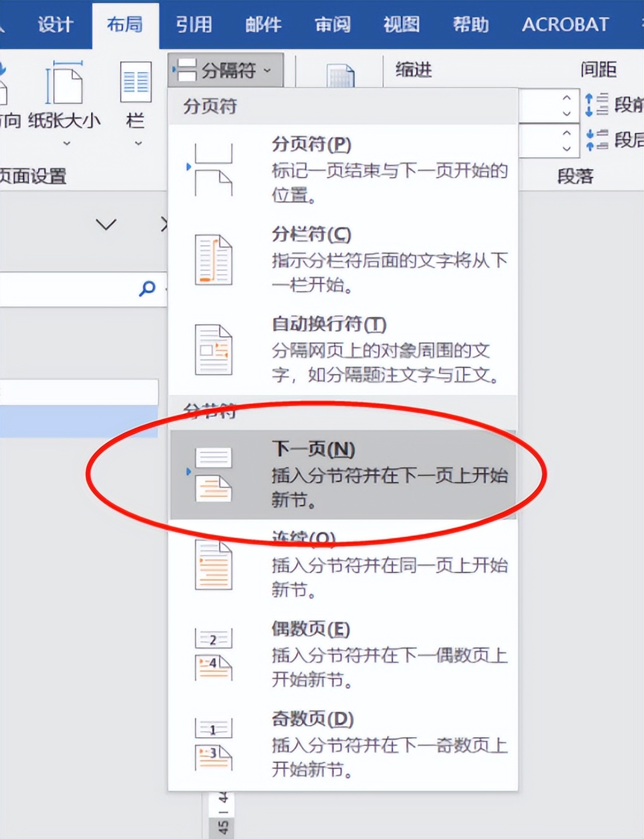Expand the 栏 columns dropdown arrow
This screenshot has width=644, height=839.
138,144
